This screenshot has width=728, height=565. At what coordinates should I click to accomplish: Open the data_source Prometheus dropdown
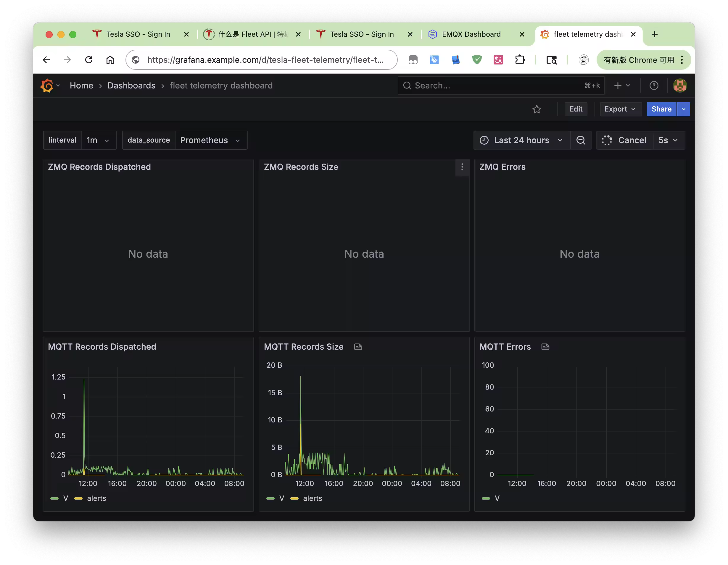[x=211, y=140]
